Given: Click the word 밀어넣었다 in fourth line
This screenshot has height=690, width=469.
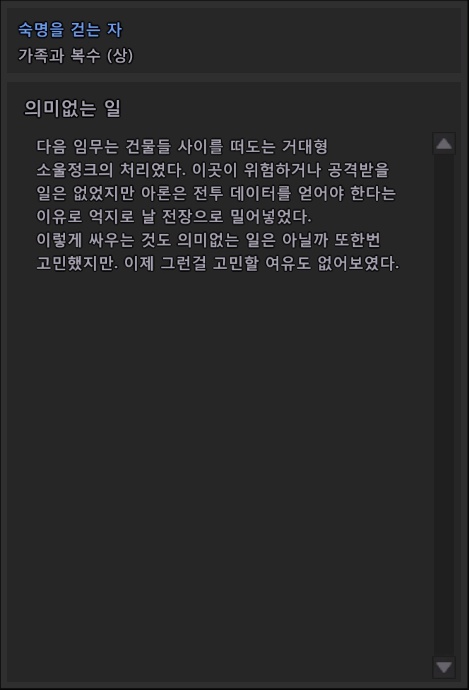Looking at the screenshot, I should tap(271, 217).
